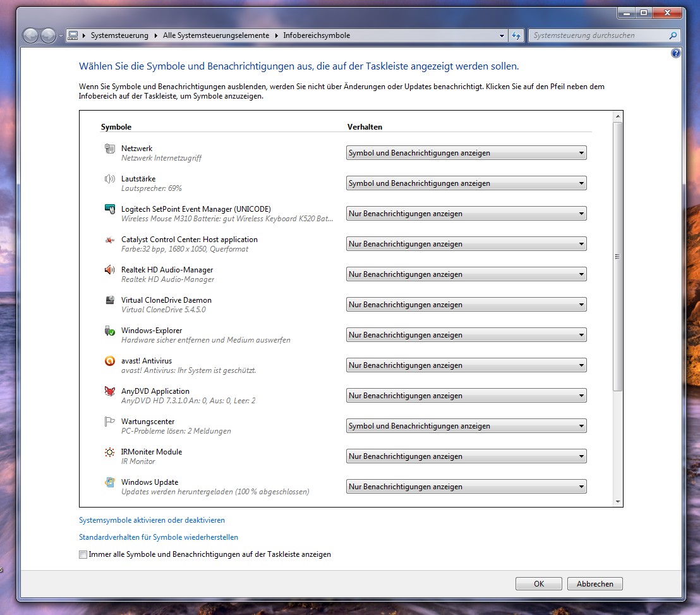Go forward with the forward arrow button
Screen dimensions: 700x615
[48, 35]
